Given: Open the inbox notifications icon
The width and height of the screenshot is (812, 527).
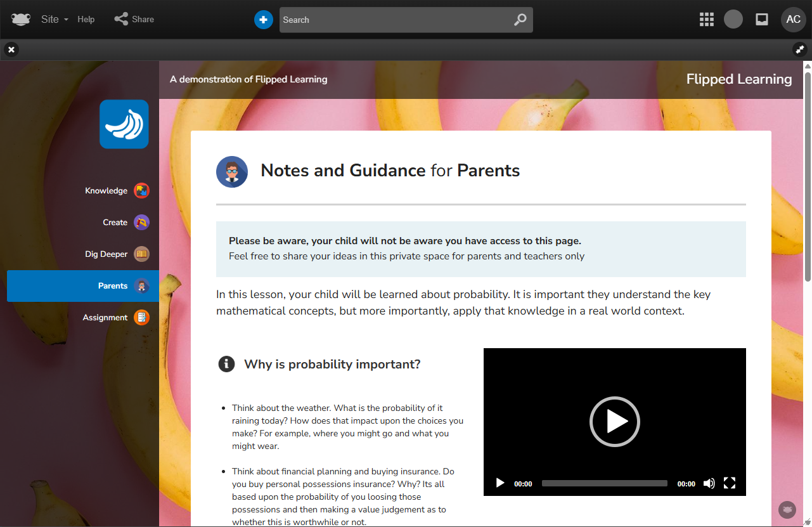Looking at the screenshot, I should coord(762,20).
